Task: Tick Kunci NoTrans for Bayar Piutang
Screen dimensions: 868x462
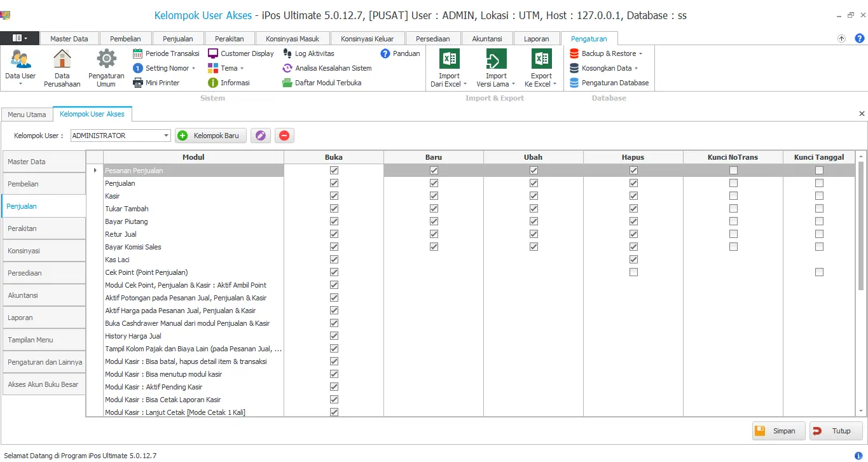Action: click(x=733, y=221)
